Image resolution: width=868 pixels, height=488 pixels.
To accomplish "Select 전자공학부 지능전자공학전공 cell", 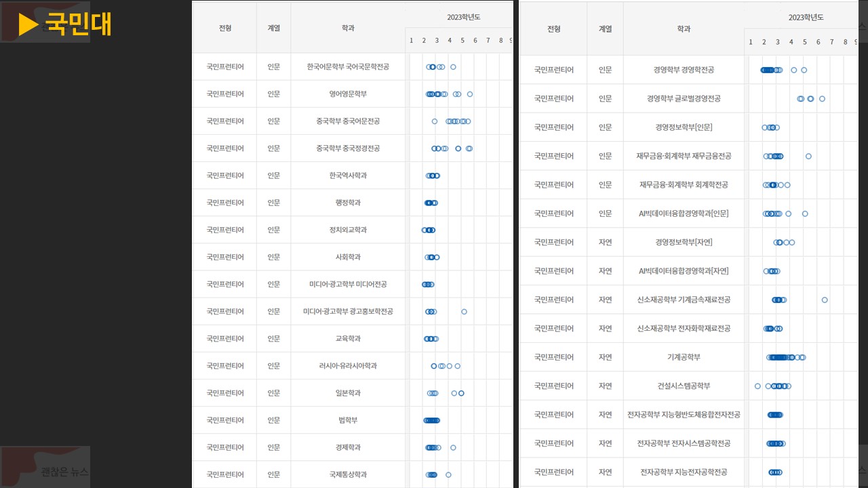I will point(684,472).
